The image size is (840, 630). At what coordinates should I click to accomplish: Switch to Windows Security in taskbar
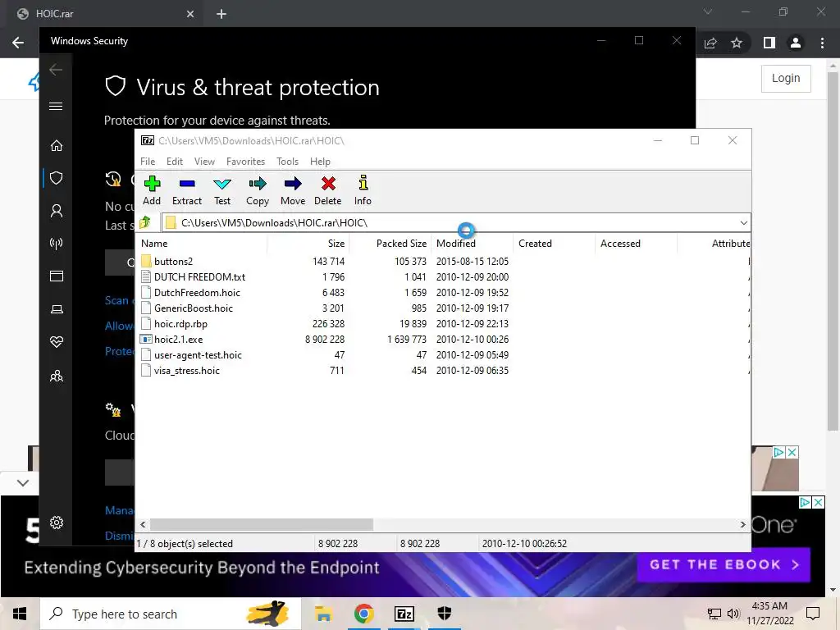click(444, 614)
